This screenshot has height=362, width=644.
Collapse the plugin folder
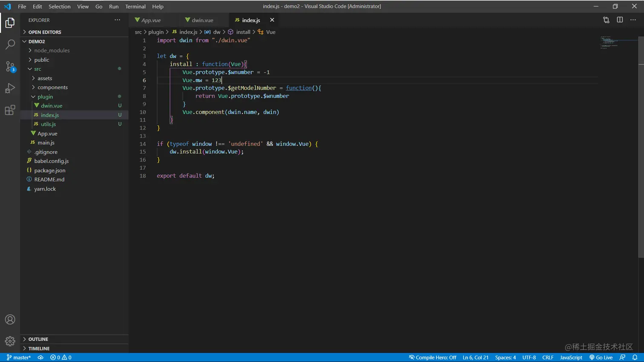pos(45,97)
